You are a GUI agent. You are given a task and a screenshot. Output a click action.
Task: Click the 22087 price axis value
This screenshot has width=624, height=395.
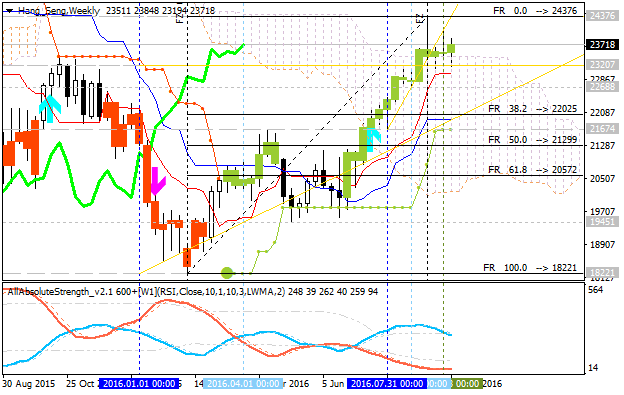tap(603, 113)
